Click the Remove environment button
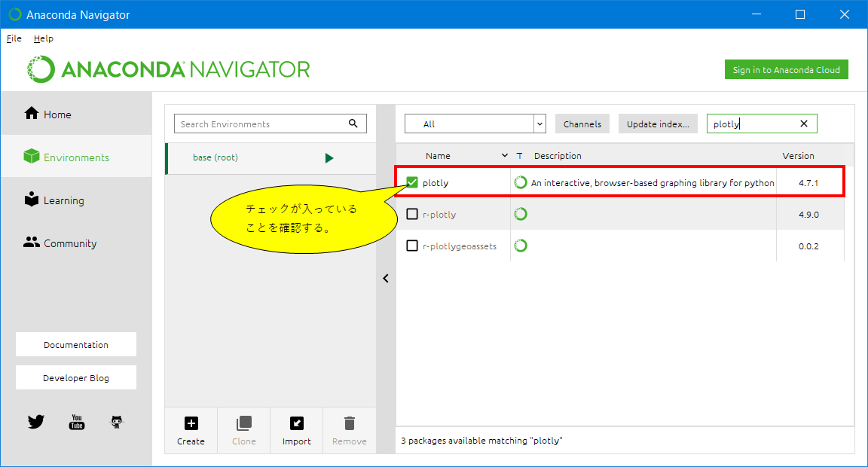868x467 pixels. point(350,431)
